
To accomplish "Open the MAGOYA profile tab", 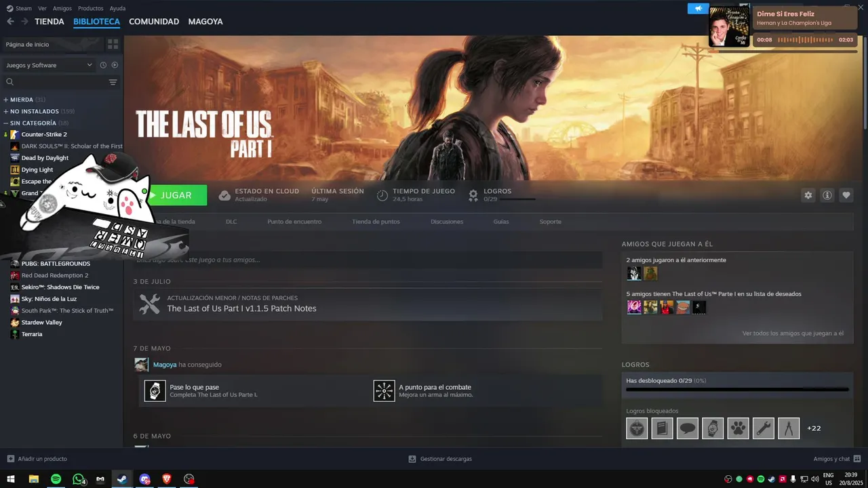I will pos(205,22).
